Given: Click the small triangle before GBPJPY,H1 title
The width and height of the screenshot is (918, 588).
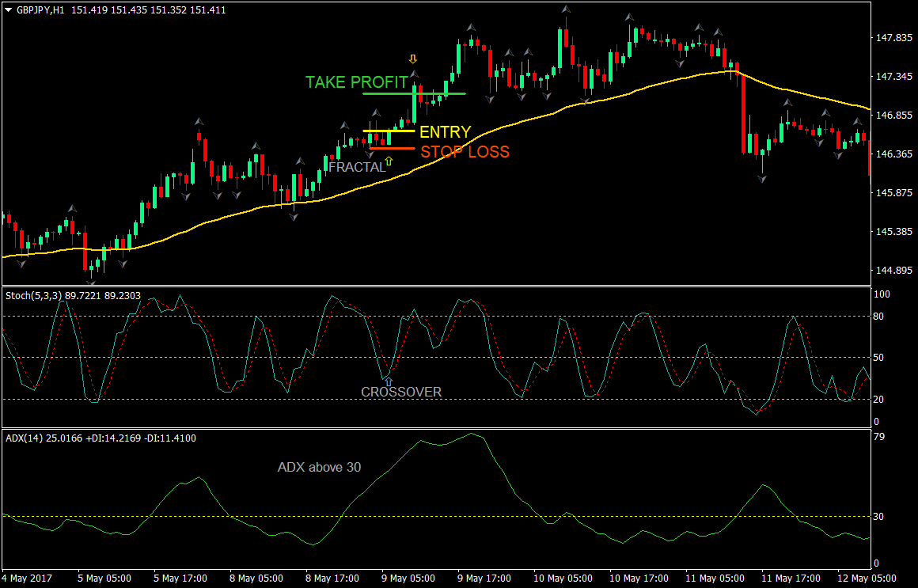Looking at the screenshot, I should (6, 10).
